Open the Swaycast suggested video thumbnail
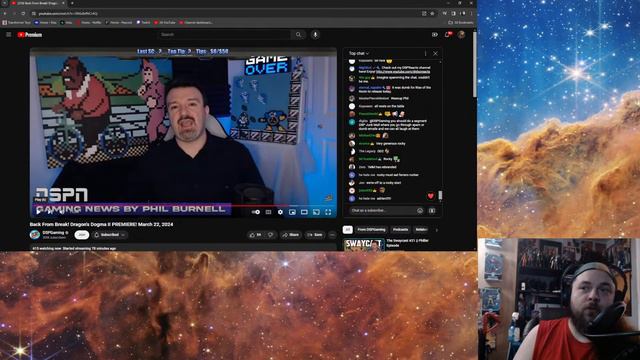 pos(364,244)
